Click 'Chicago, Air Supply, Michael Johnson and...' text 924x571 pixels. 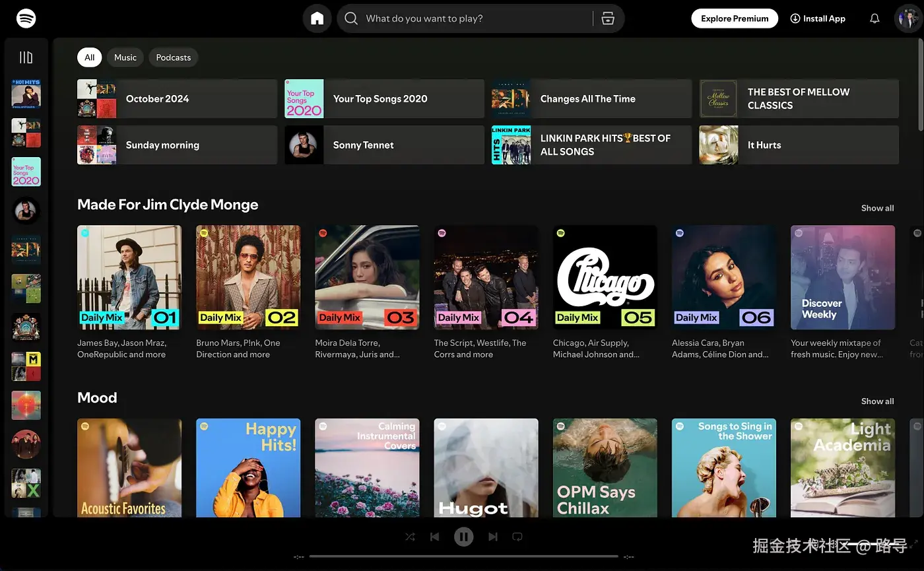(x=596, y=349)
